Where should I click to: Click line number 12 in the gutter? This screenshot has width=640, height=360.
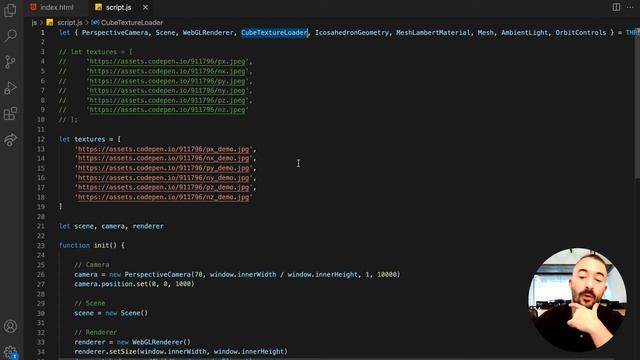tap(41, 139)
